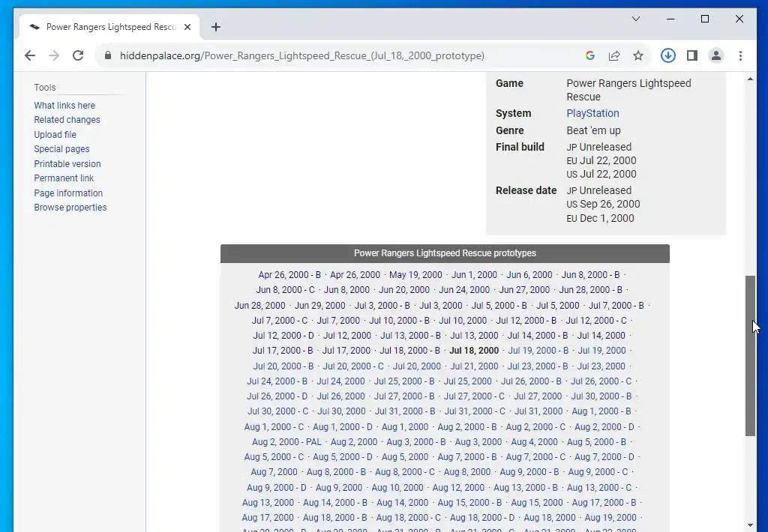768x532 pixels.
Task: Open the PlayStation system link
Action: (x=592, y=114)
